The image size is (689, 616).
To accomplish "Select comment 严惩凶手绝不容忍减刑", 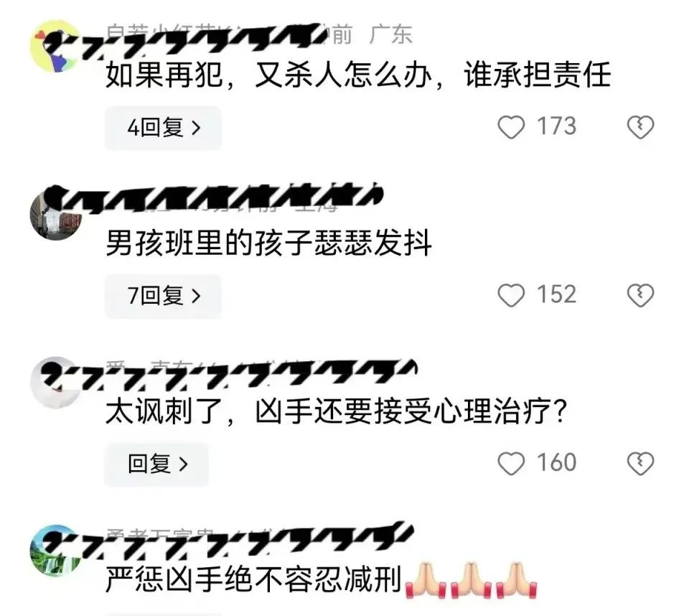I will 253,579.
